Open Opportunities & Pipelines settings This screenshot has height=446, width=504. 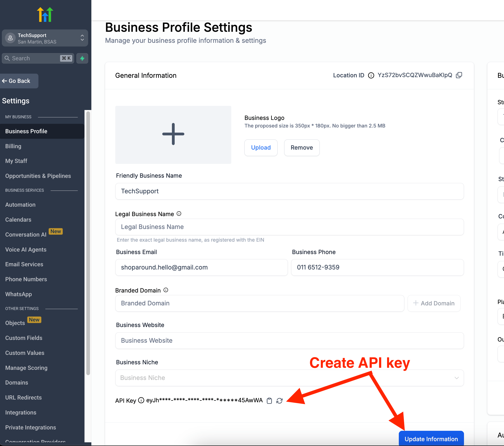coord(38,176)
